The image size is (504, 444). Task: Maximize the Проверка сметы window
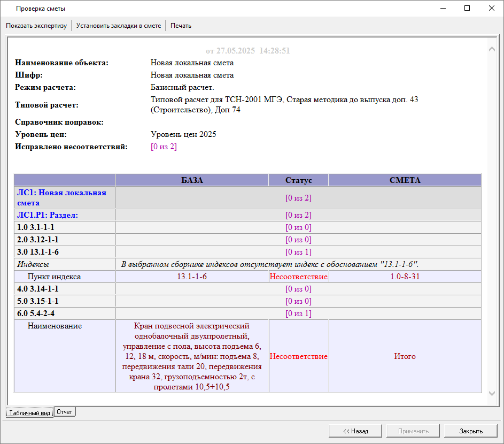(467, 9)
